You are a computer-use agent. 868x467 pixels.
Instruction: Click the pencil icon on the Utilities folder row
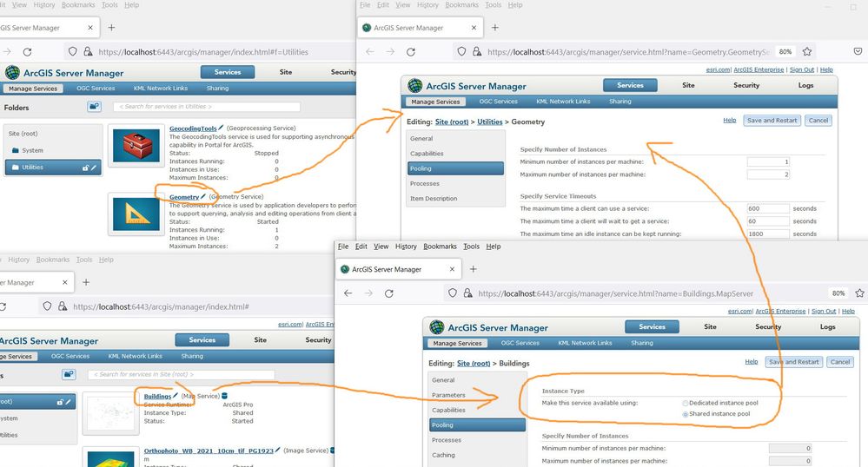click(x=94, y=168)
